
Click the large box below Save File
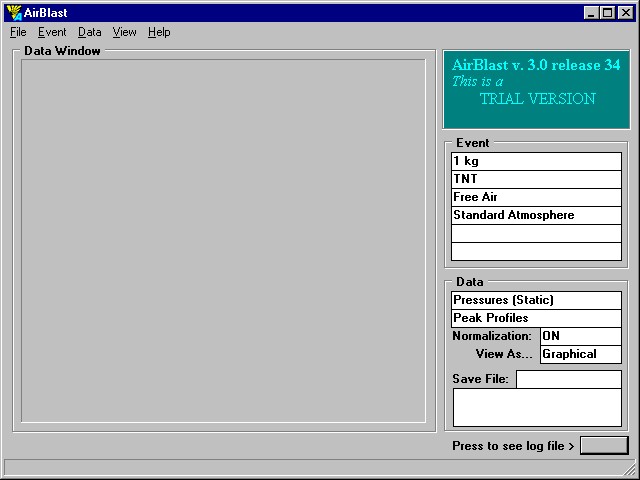click(x=537, y=407)
